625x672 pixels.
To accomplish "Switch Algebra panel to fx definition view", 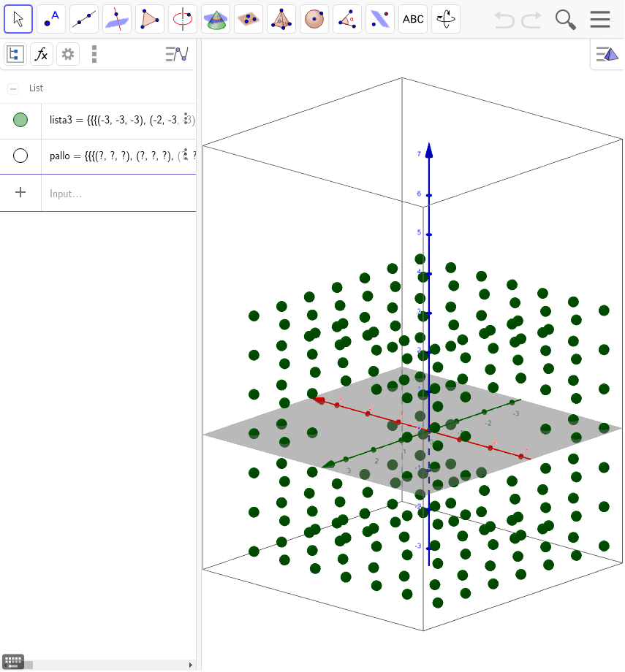I will tap(42, 53).
